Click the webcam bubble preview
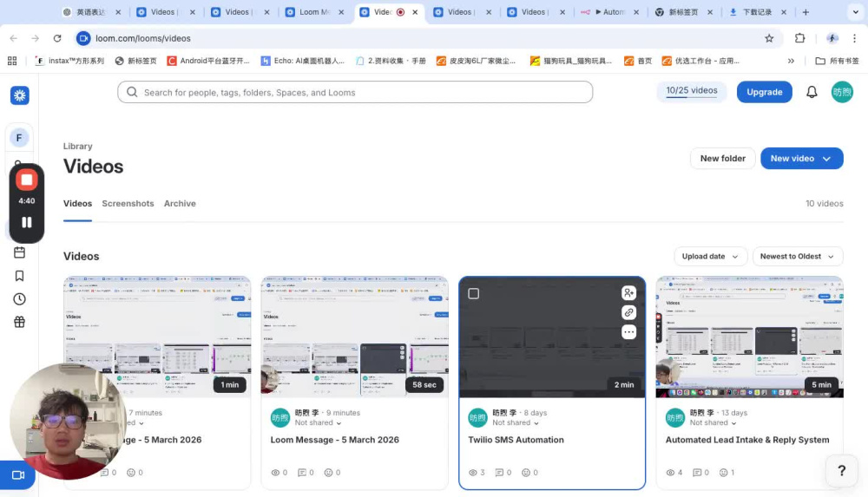Image resolution: width=868 pixels, height=497 pixels. click(68, 422)
